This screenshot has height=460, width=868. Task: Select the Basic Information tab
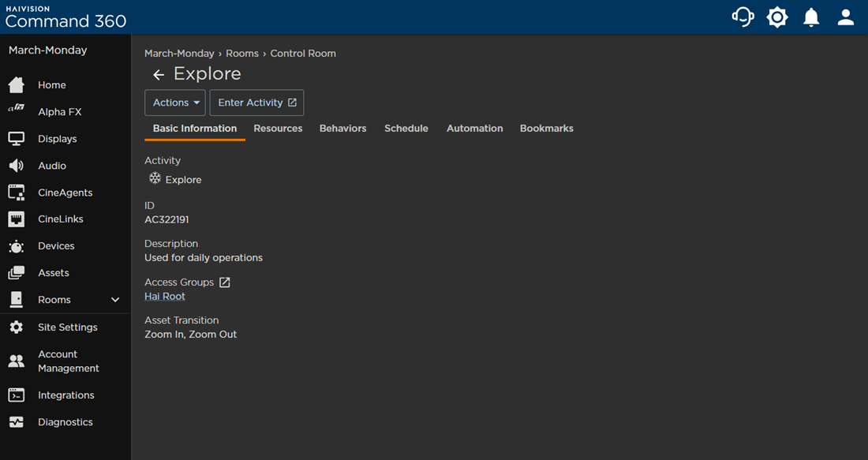pyautogui.click(x=195, y=129)
